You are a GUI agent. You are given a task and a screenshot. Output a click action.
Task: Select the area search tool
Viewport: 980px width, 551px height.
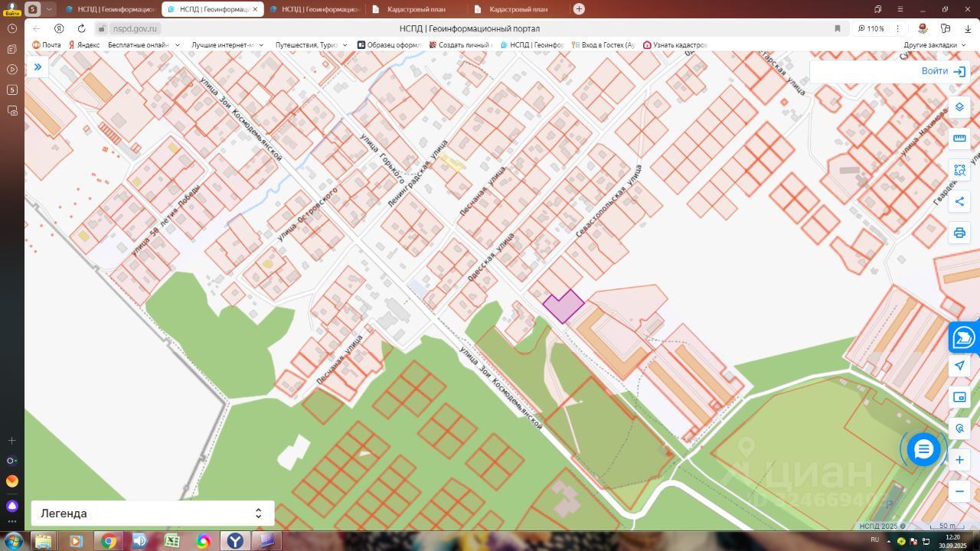pyautogui.click(x=959, y=170)
